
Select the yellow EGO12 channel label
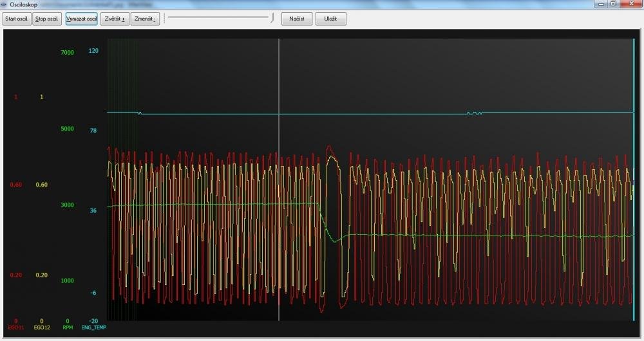(42, 327)
